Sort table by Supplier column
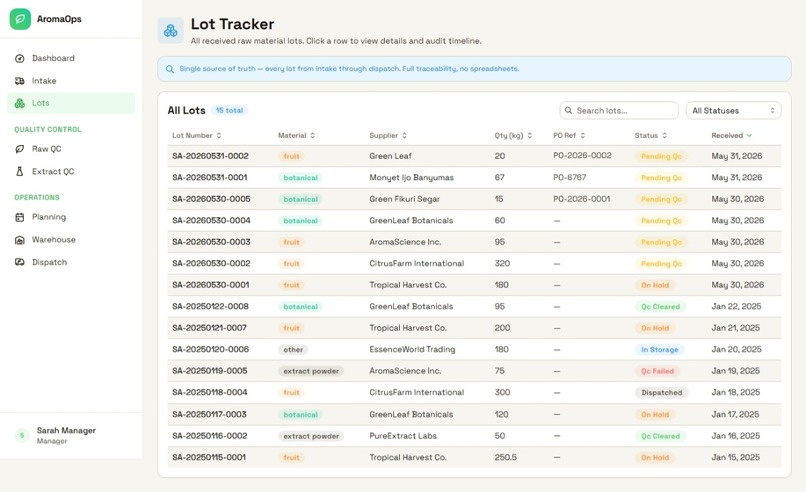The image size is (806, 492). click(x=388, y=135)
